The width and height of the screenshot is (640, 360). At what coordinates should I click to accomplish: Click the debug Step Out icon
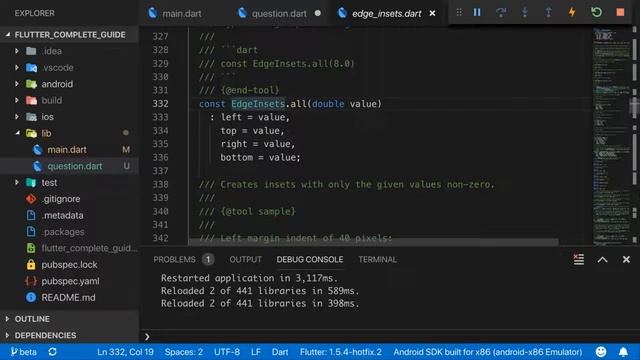click(x=548, y=13)
